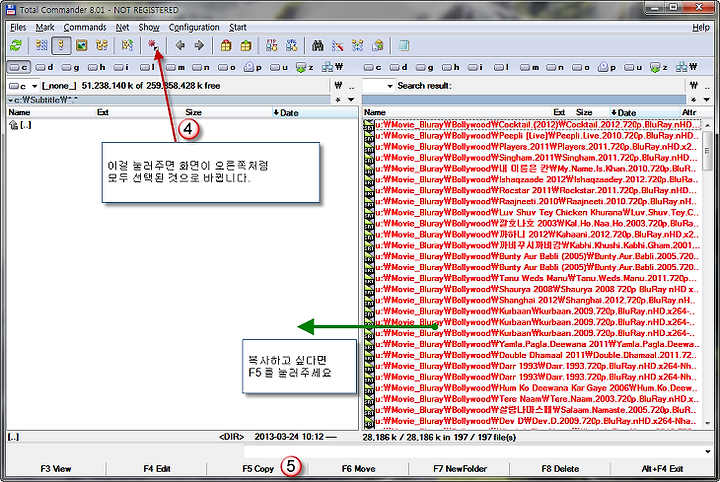Select the row containing "Singham.2011.720p"
This screenshot has width=720, height=482.
pyautogui.click(x=532, y=158)
